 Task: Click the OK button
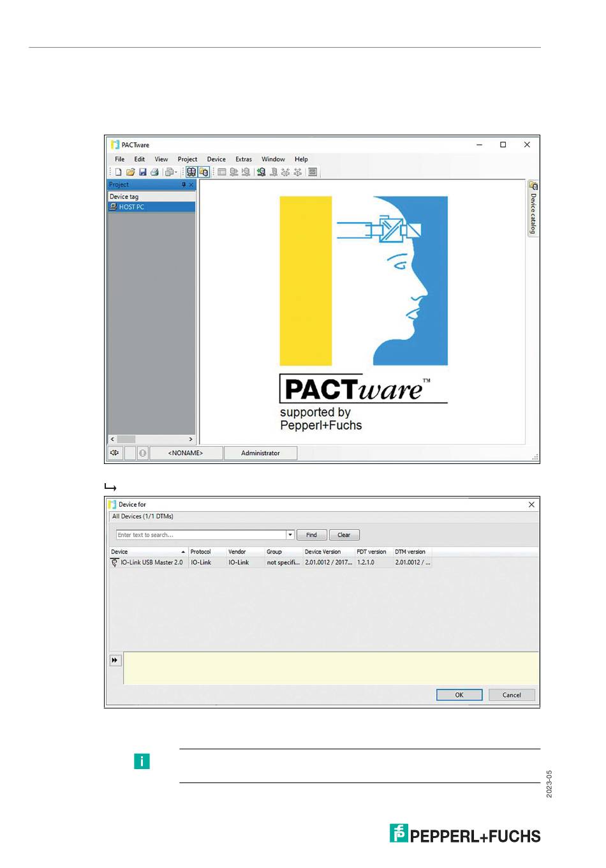click(x=459, y=695)
